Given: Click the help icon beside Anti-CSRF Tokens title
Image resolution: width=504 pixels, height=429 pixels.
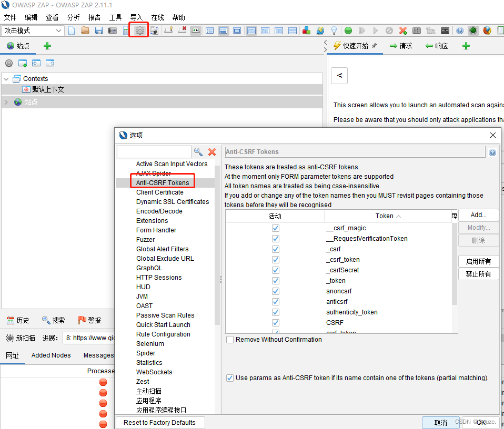Looking at the screenshot, I should click(492, 152).
